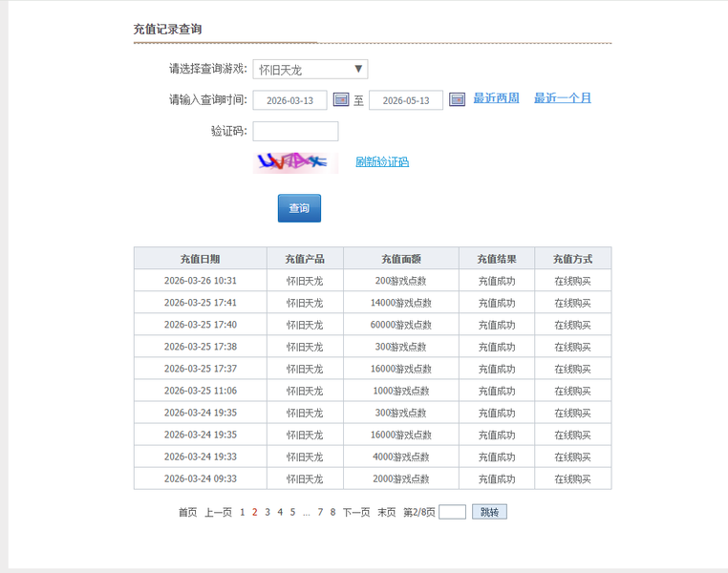The height and width of the screenshot is (573, 728).
Task: Go to 上一页 in pagination
Action: tap(218, 512)
